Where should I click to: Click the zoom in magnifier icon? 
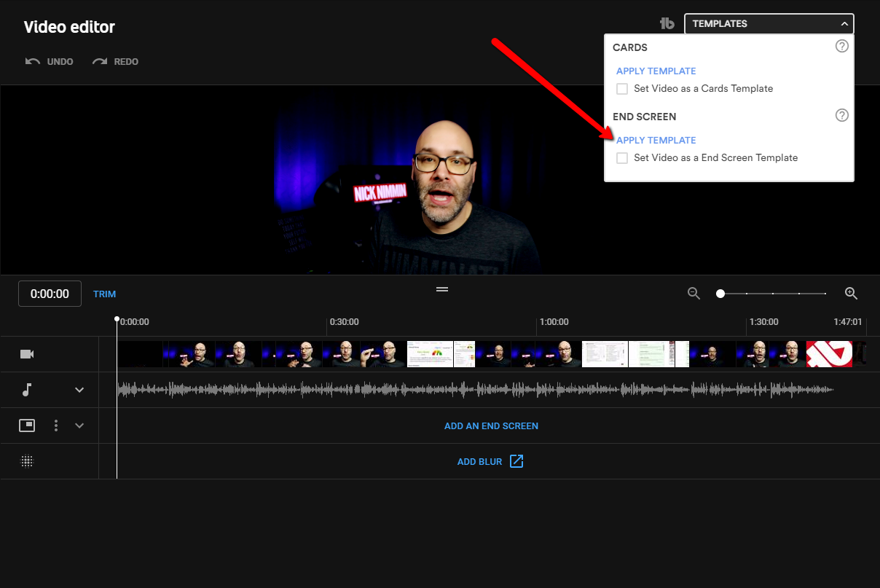[x=851, y=294]
